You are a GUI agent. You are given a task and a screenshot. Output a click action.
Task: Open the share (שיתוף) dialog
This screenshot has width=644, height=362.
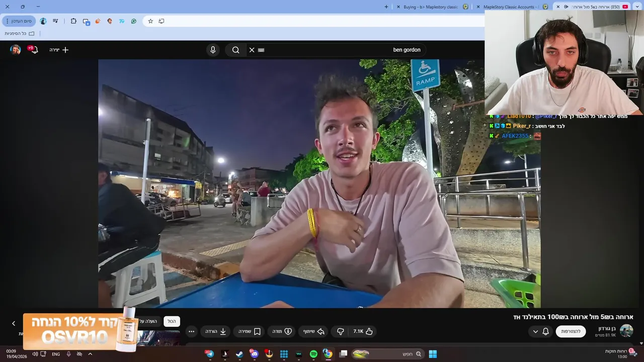pyautogui.click(x=313, y=331)
